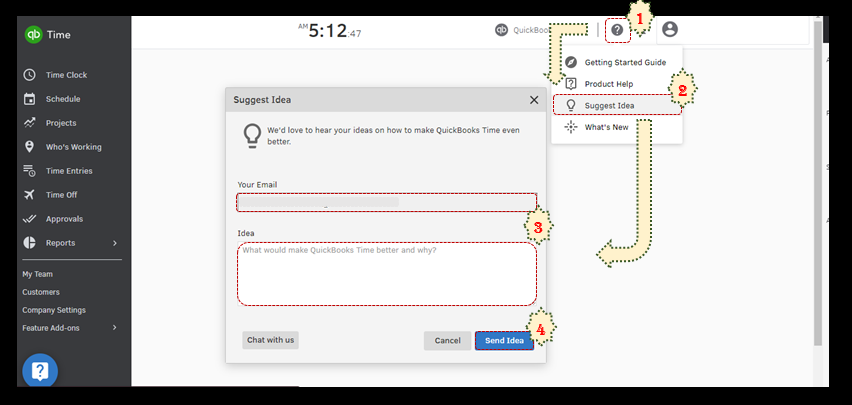
Task: Click the blue help chat bubble
Action: [40, 371]
